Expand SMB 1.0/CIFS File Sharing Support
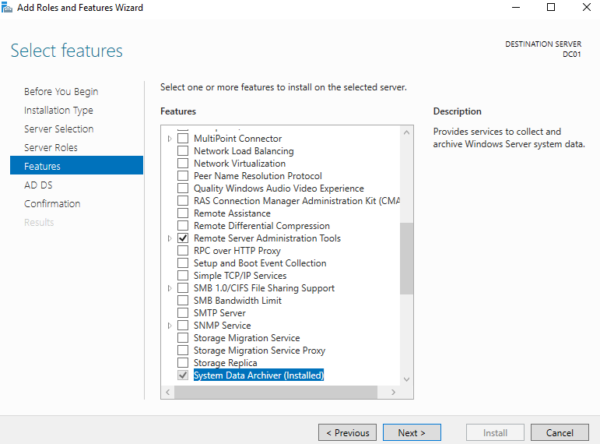 [x=170, y=289]
